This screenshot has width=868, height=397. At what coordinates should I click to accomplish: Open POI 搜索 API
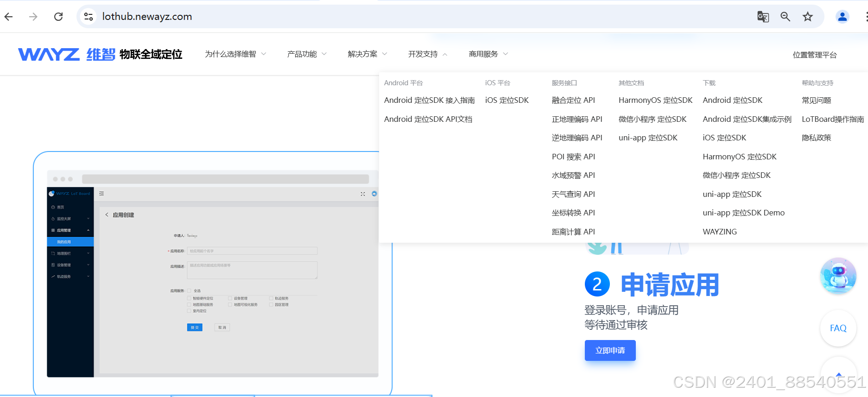click(x=573, y=157)
